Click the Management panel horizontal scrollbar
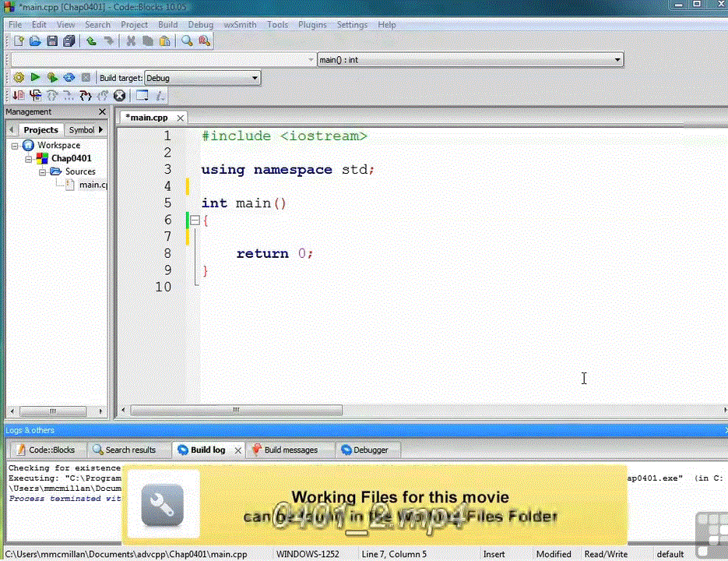Viewport: 728px width, 561px height. tap(53, 411)
